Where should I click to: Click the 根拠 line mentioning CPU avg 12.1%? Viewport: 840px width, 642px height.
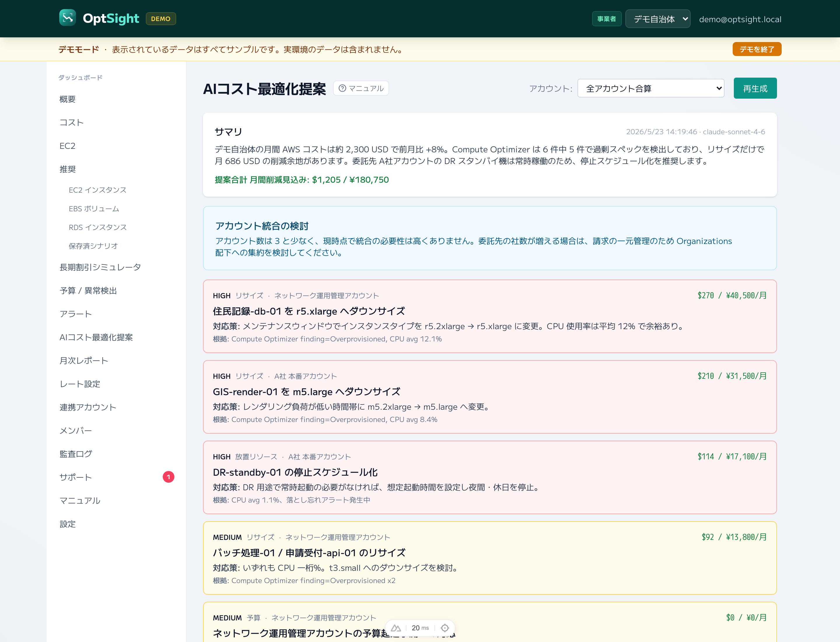(327, 339)
